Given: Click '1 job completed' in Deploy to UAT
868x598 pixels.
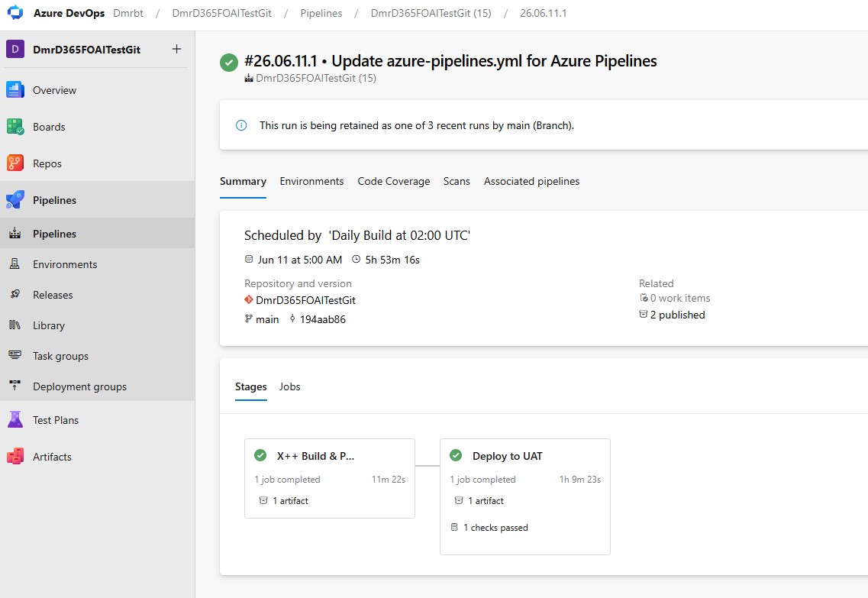Looking at the screenshot, I should tap(482, 480).
